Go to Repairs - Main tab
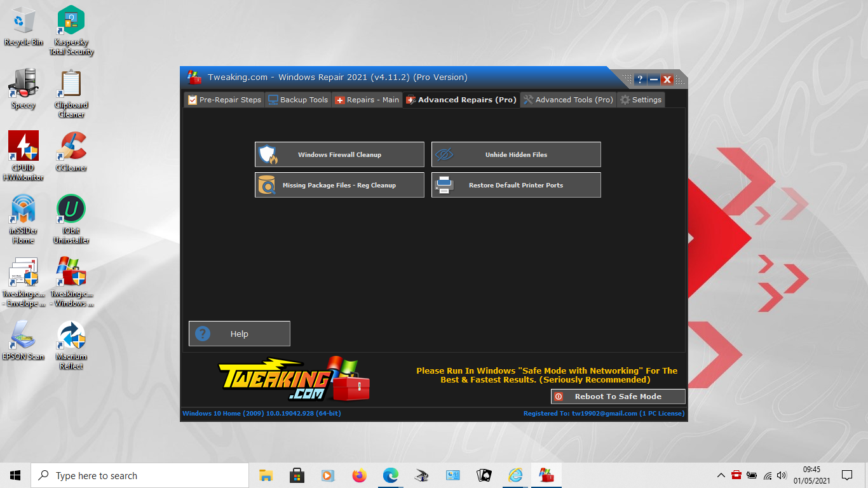868x488 pixels. 367,100
